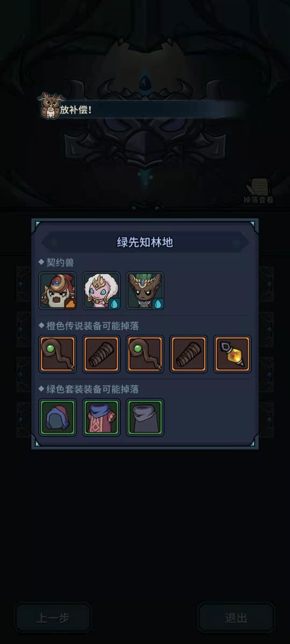Tap the second orange green-orb staff

click(145, 354)
